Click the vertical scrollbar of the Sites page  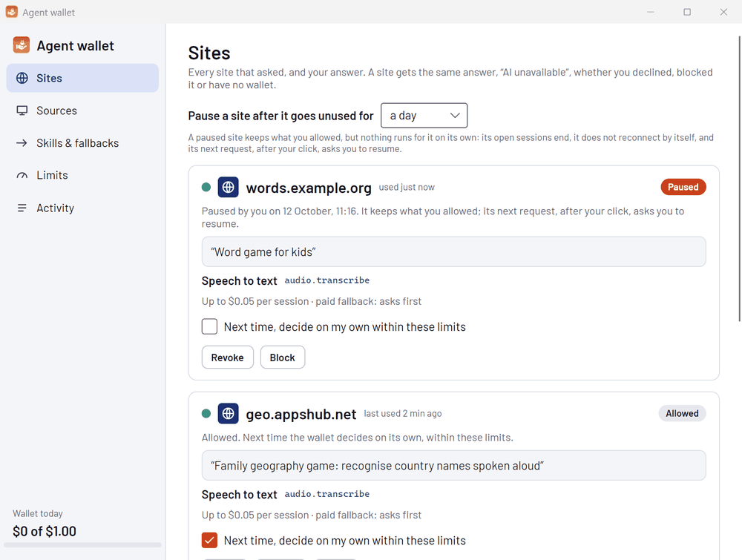pyautogui.click(x=740, y=179)
